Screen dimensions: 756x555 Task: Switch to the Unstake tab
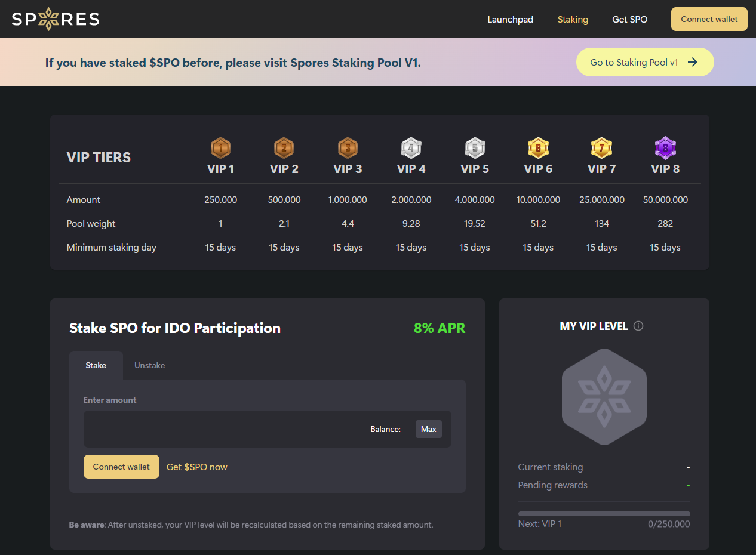(149, 365)
